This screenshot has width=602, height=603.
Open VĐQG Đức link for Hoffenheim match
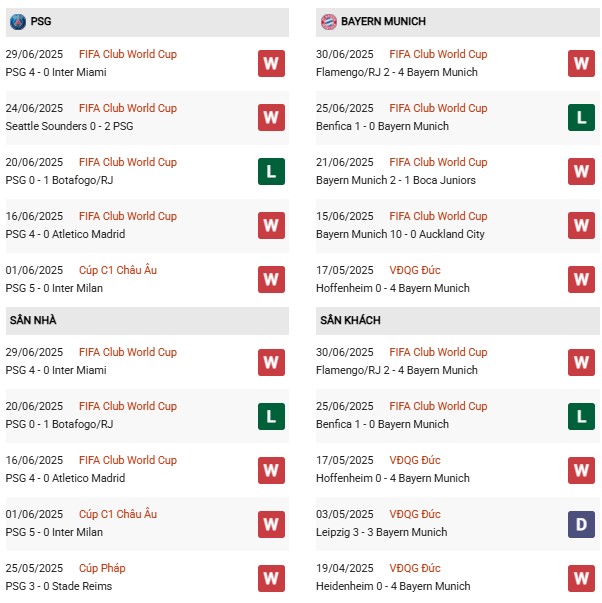pos(415,270)
